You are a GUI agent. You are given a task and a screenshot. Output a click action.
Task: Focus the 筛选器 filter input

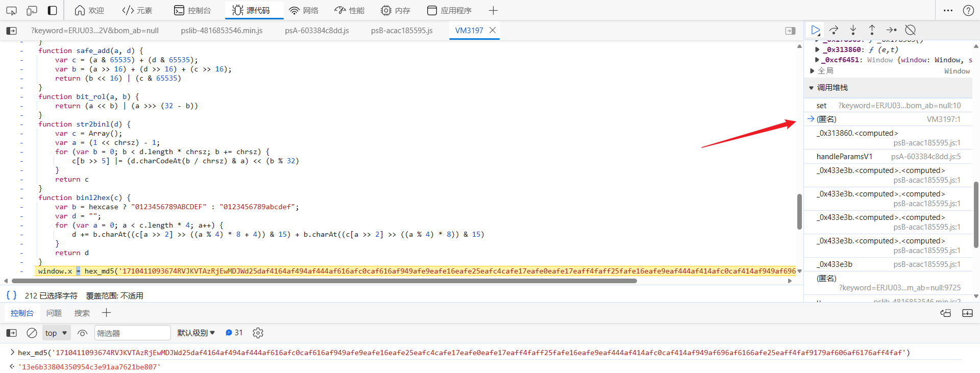coord(132,333)
